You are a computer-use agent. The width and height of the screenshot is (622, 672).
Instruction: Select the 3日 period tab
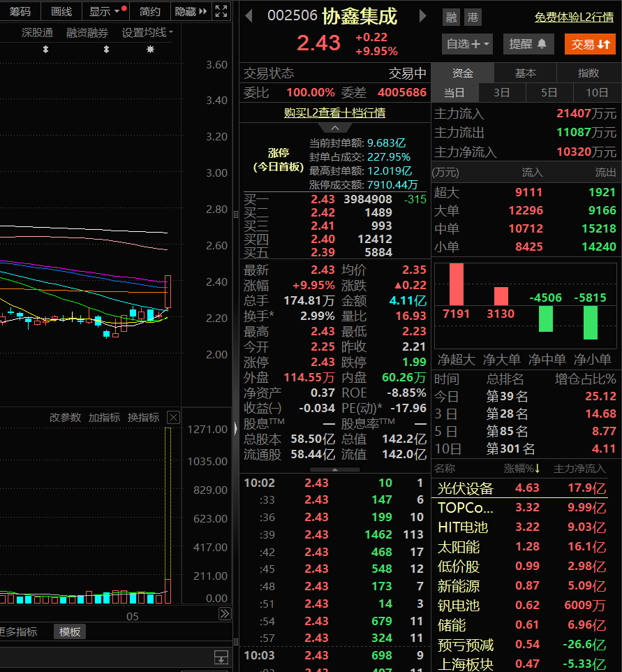[x=502, y=93]
